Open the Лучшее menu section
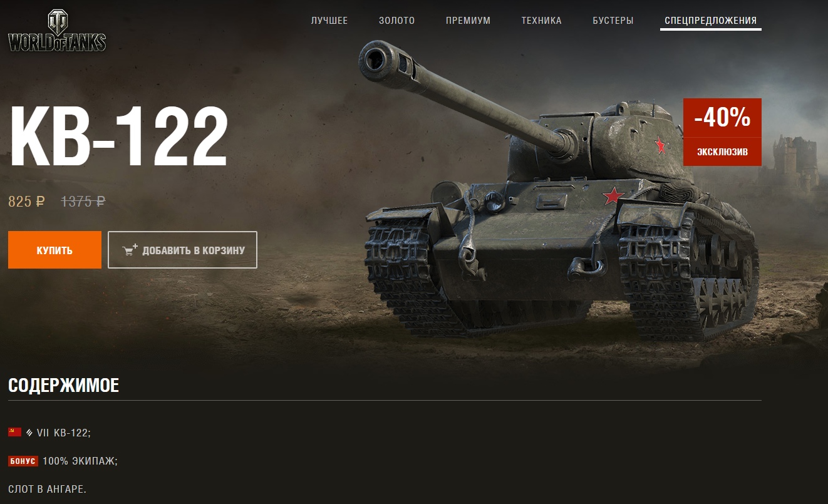The width and height of the screenshot is (828, 504). [x=329, y=21]
